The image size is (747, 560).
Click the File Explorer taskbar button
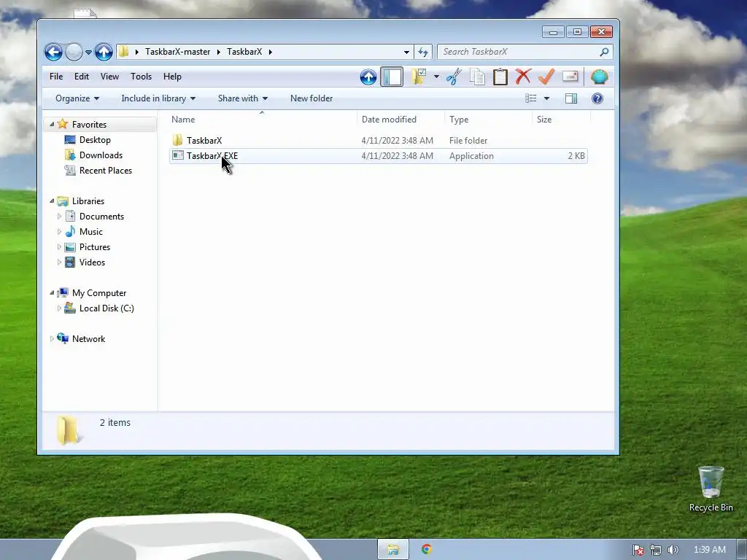[x=393, y=550]
